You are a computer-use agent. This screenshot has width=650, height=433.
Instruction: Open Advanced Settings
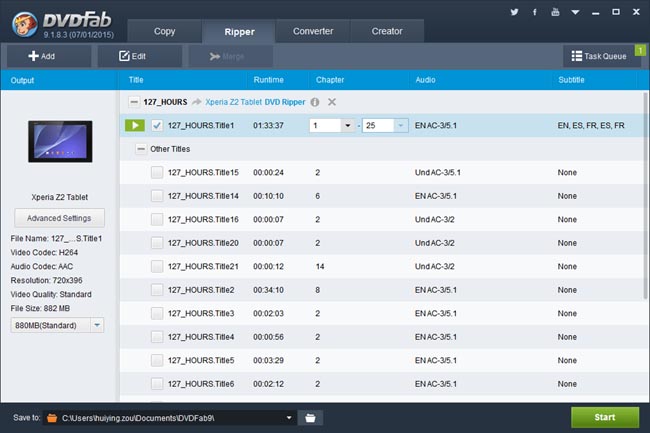(59, 218)
